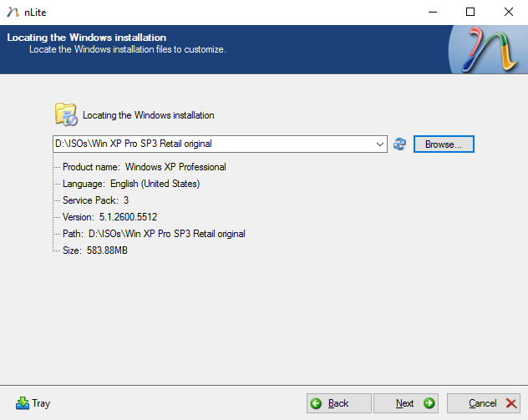Select the Language: English (United States) row
528x420 pixels.
(131, 184)
